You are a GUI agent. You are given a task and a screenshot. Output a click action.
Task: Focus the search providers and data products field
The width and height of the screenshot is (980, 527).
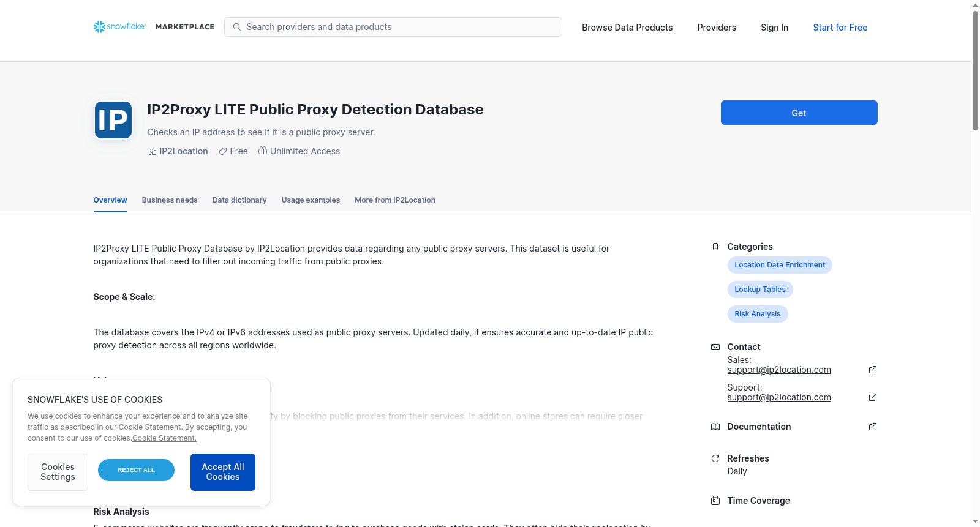(393, 27)
